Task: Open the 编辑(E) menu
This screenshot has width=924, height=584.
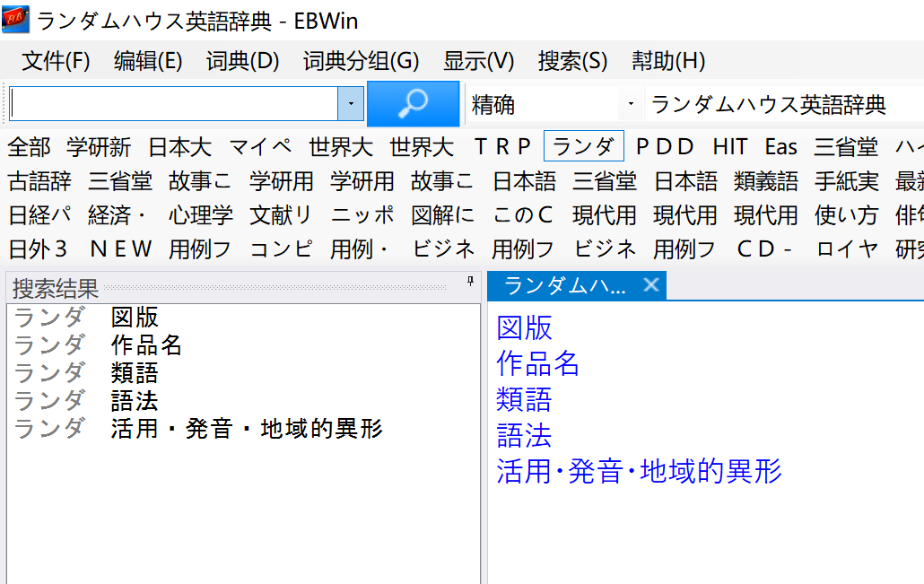Action: pos(148,61)
